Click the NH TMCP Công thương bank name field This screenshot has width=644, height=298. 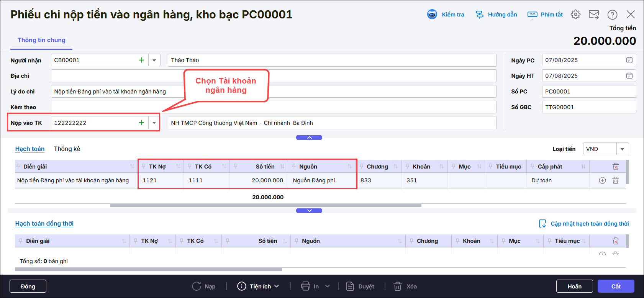pos(332,123)
